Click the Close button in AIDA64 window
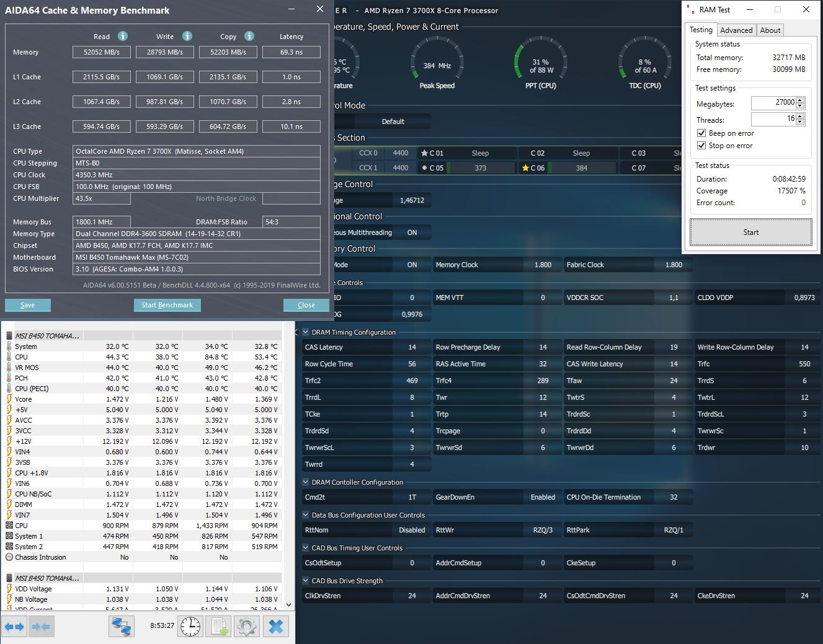Screen dimensions: 823x644 pyautogui.click(x=306, y=305)
